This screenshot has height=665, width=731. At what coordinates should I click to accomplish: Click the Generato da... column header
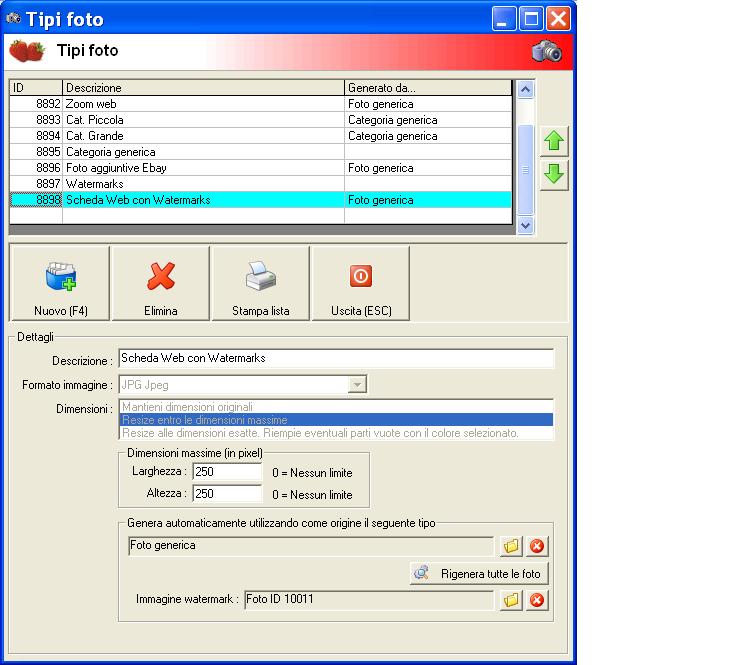tap(428, 88)
